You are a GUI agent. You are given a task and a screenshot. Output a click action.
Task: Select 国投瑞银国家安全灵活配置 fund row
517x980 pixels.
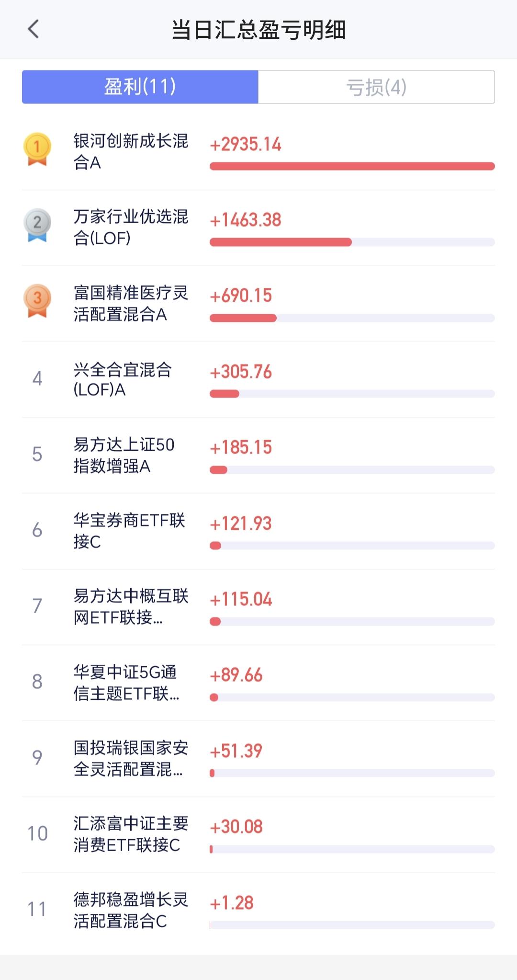click(258, 759)
